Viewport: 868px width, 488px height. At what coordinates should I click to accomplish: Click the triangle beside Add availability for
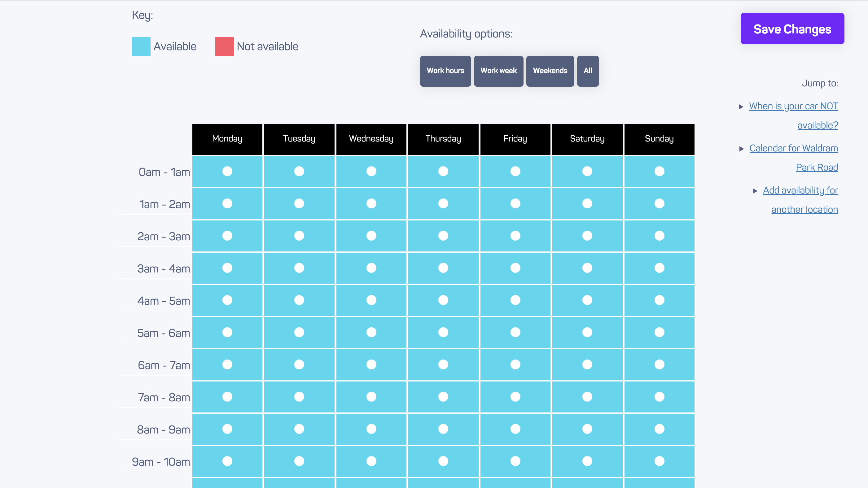[755, 191]
